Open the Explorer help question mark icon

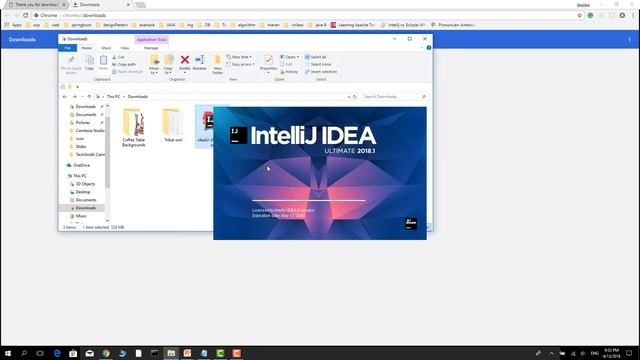(429, 48)
